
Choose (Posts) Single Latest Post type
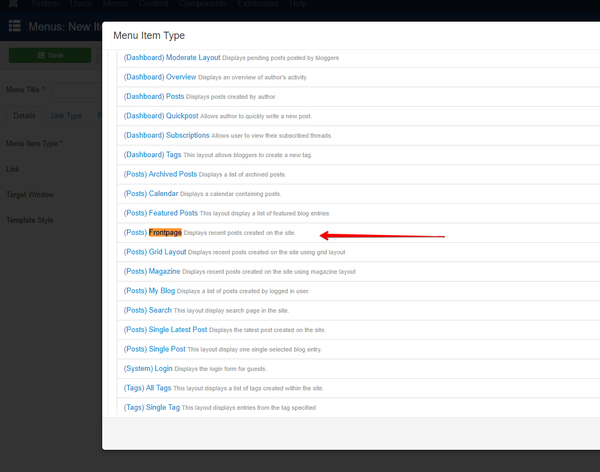[x=165, y=330]
